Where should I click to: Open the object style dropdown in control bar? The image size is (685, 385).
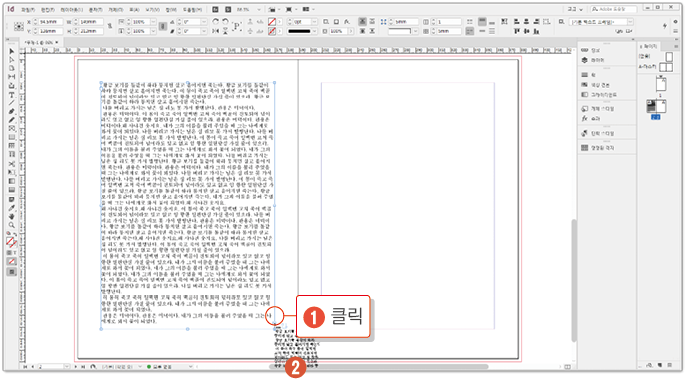[x=630, y=22]
